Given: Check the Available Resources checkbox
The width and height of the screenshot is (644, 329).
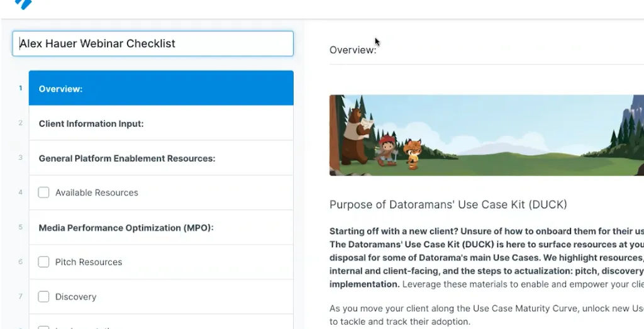Looking at the screenshot, I should pos(43,192).
